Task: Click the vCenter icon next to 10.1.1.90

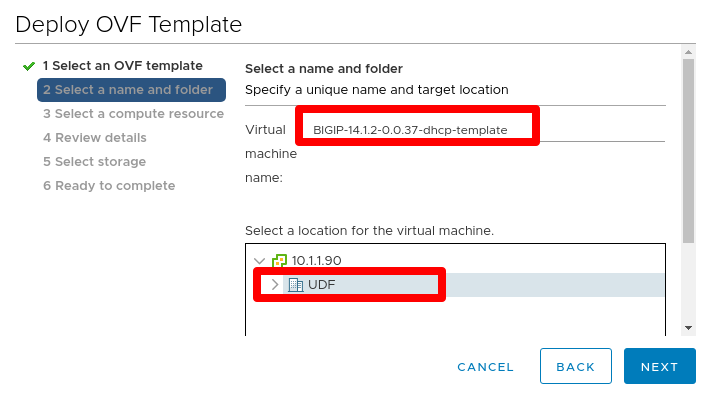Action: click(279, 260)
